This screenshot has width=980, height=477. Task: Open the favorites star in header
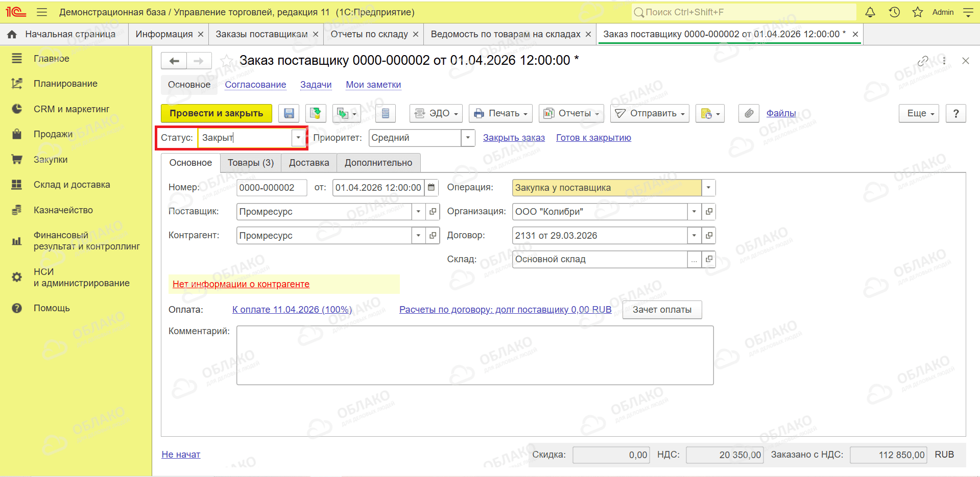(x=918, y=12)
